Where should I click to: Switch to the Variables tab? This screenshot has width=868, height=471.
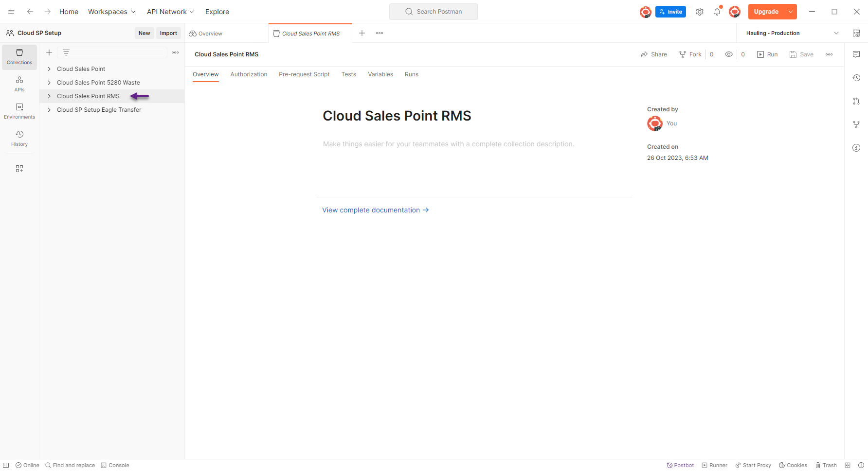[380, 74]
